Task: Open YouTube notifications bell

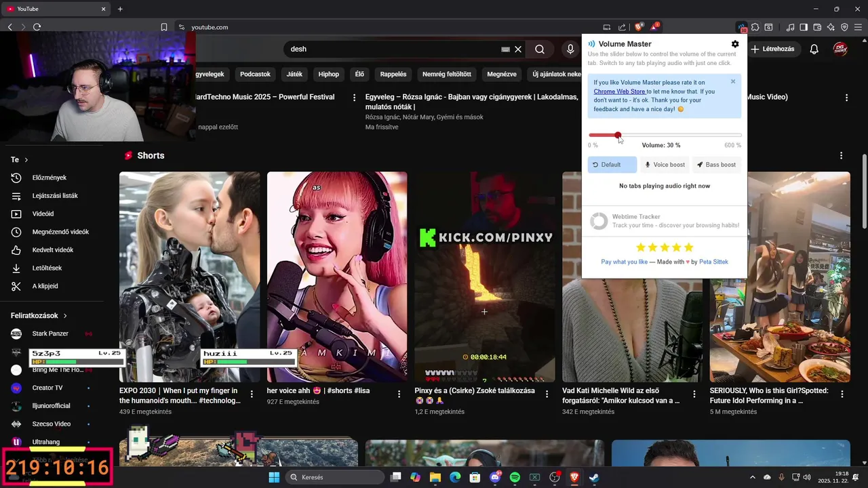Action: tap(814, 49)
